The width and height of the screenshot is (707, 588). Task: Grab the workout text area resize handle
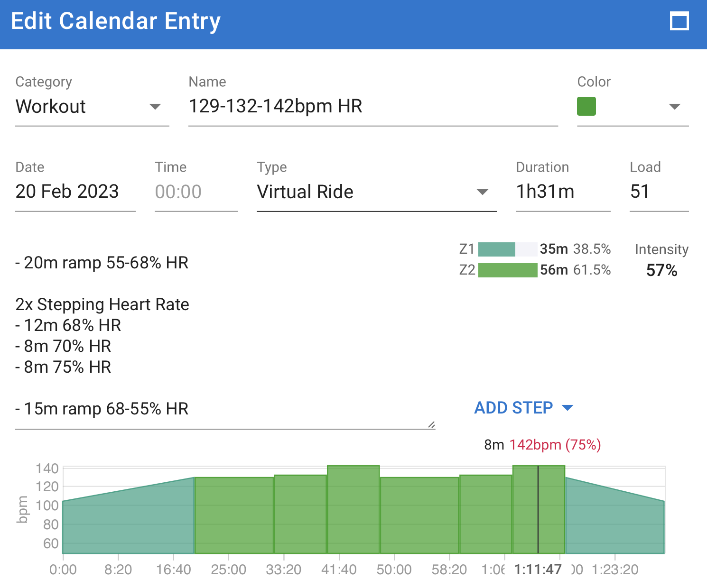(x=431, y=424)
